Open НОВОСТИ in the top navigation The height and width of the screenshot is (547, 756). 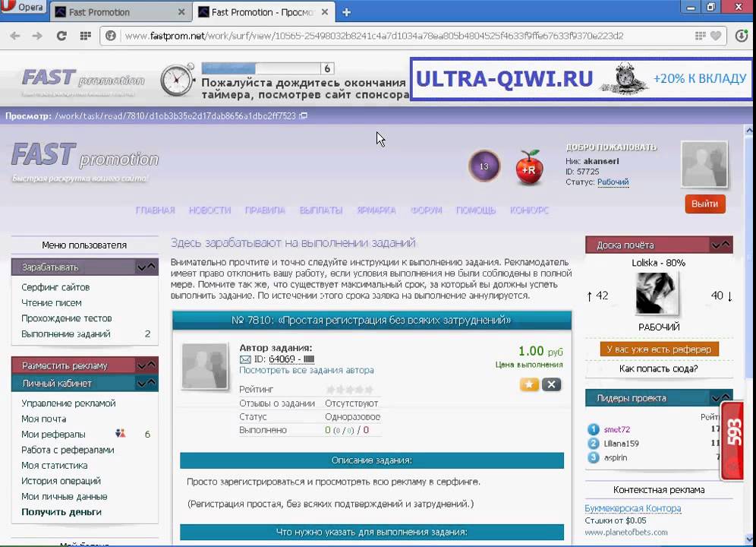pos(209,210)
